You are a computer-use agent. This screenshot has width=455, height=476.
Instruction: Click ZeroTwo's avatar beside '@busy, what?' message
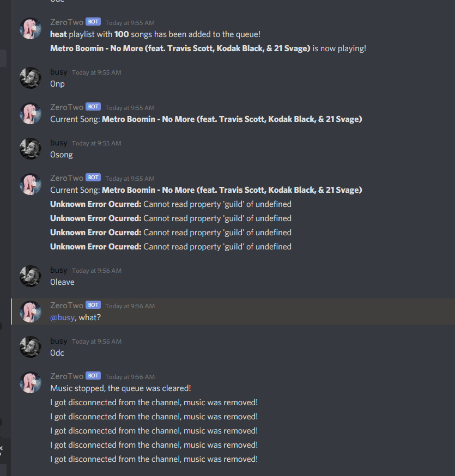[31, 312]
